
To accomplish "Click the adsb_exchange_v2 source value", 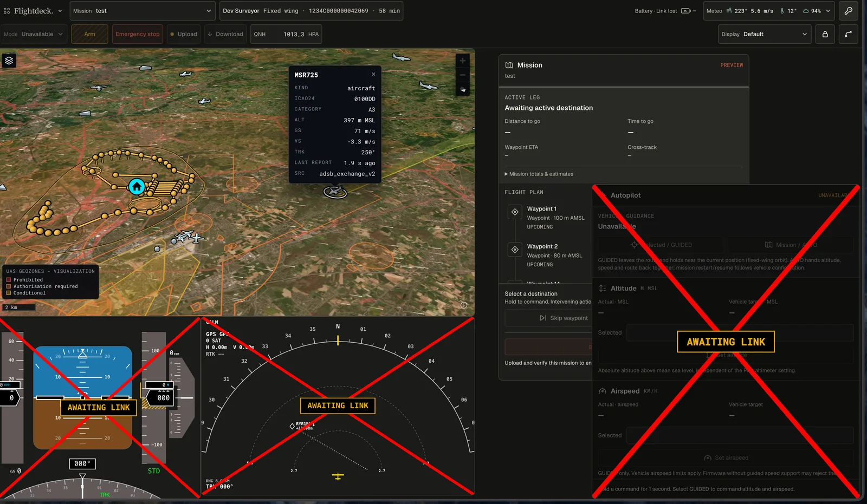I will (347, 174).
